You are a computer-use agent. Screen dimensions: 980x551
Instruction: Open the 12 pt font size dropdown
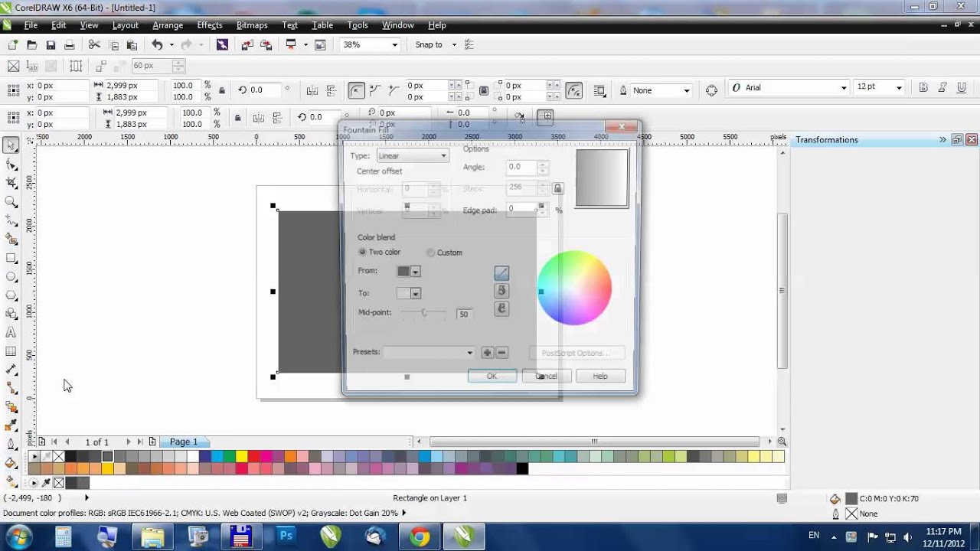coord(900,87)
